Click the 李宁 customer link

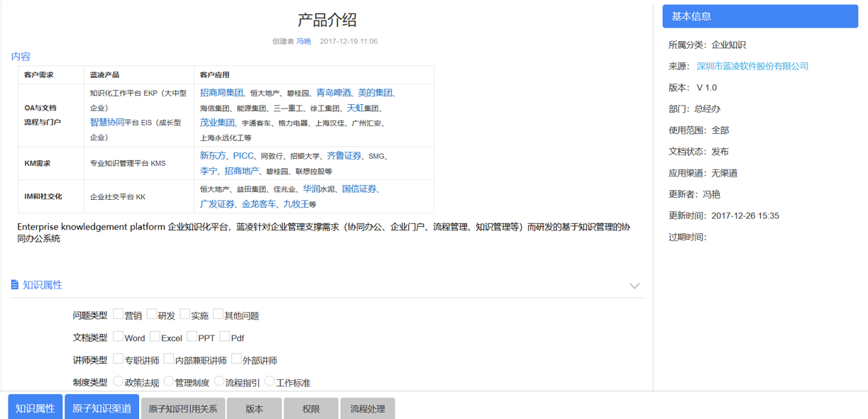point(209,171)
